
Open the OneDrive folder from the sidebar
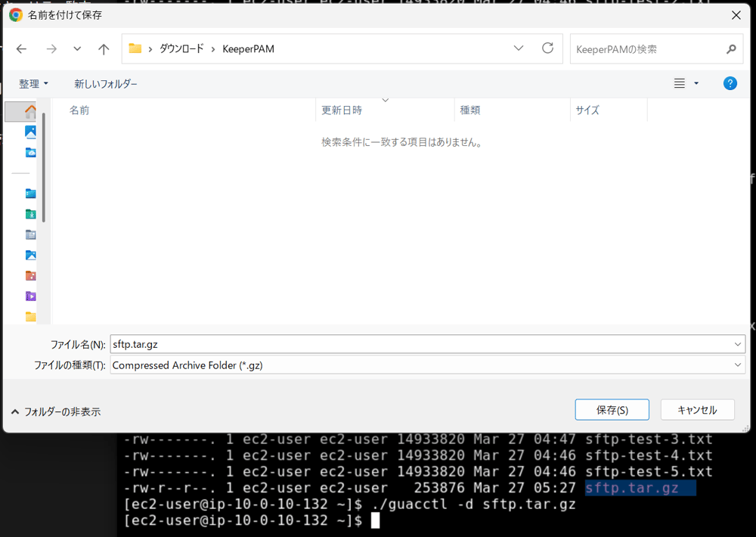coord(30,152)
